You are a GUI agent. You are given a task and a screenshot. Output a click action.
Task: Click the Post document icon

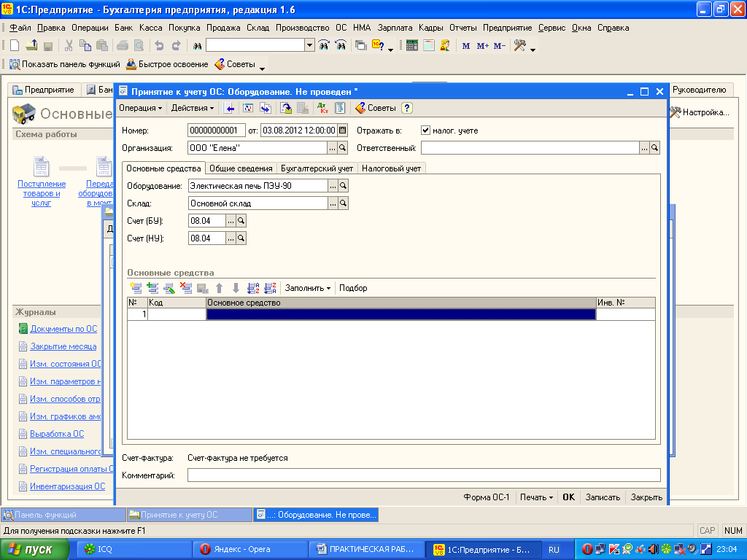[x=286, y=108]
